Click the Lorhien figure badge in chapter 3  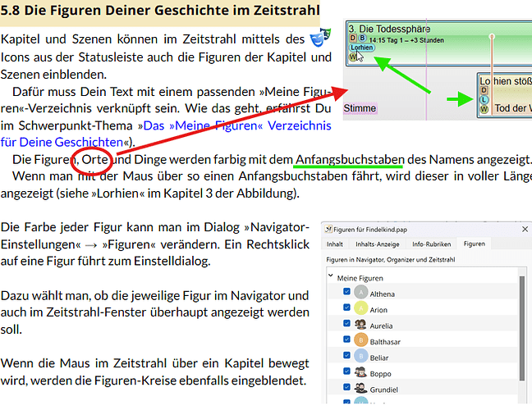click(x=363, y=48)
